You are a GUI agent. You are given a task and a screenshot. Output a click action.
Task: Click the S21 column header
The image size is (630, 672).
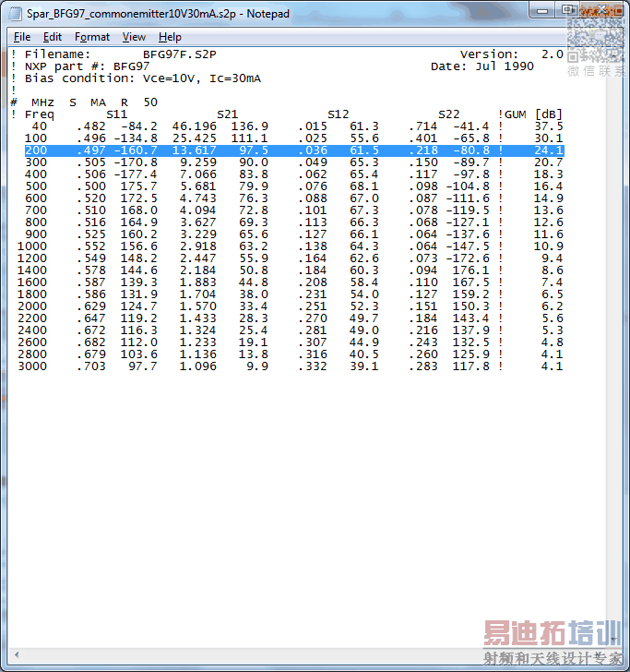click(228, 114)
